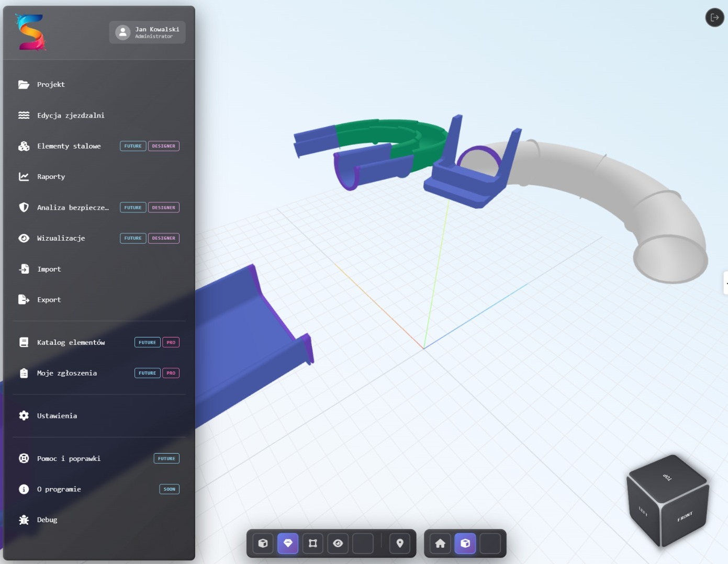The width and height of the screenshot is (728, 564).
Task: Click the bug icon next to Debug
Action: pos(24,520)
